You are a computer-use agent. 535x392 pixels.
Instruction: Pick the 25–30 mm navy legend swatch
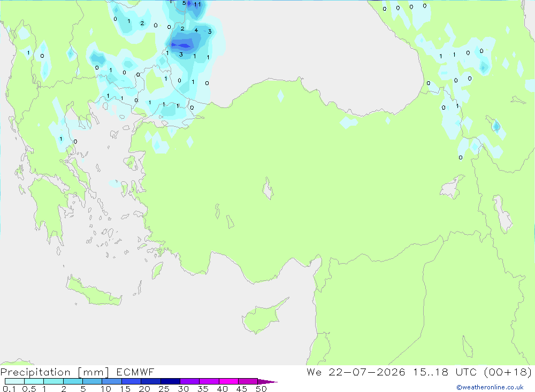tap(170, 381)
